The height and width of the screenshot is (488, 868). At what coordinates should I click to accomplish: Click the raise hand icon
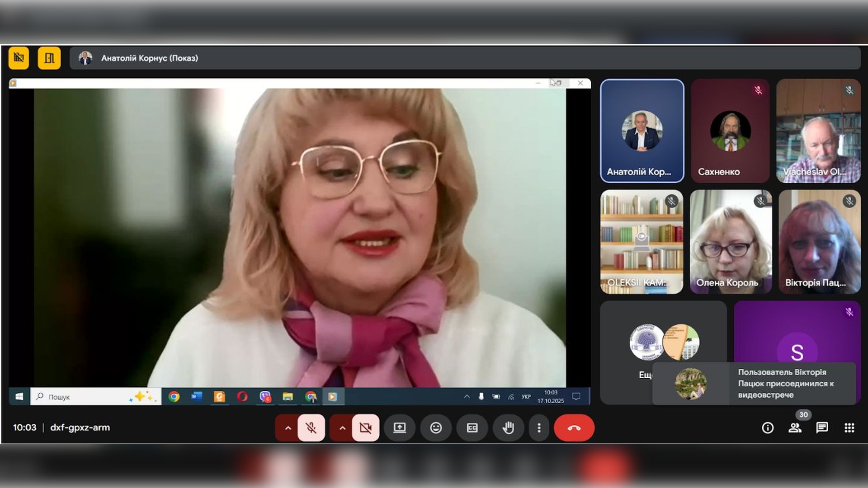pos(508,427)
